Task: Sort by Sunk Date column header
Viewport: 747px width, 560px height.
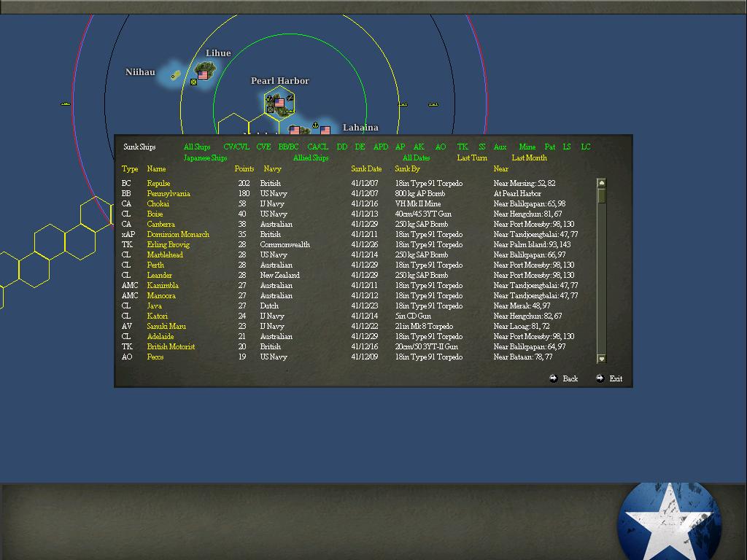Action: pyautogui.click(x=366, y=168)
